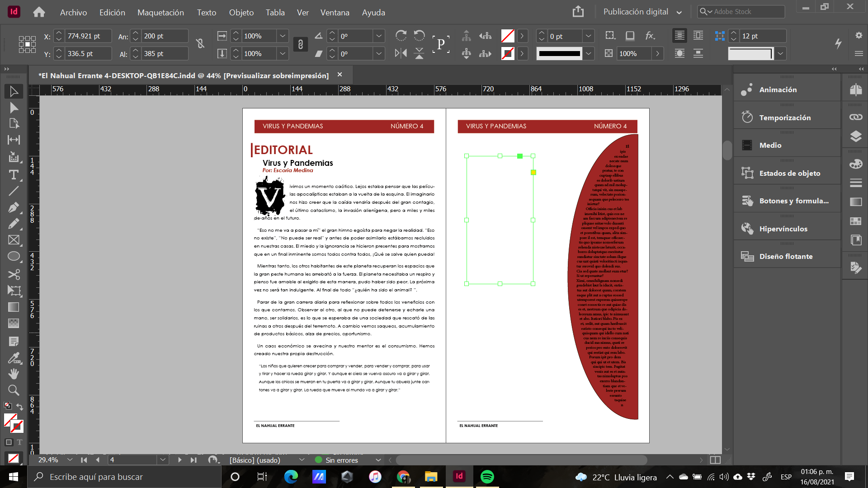This screenshot has width=868, height=488.
Task: Select the Scissors tool
Action: pyautogui.click(x=14, y=274)
